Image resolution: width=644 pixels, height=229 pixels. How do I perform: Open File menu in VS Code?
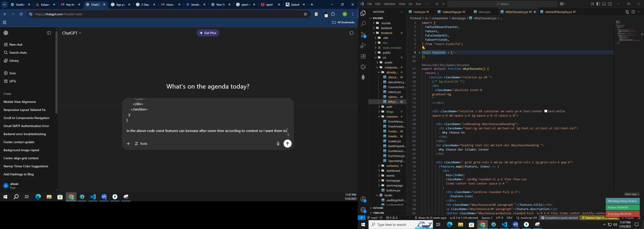click(x=369, y=4)
